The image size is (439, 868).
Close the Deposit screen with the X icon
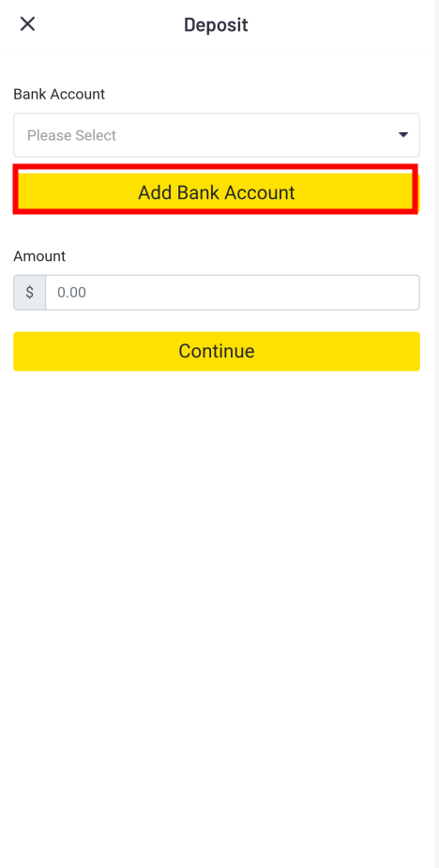(27, 23)
